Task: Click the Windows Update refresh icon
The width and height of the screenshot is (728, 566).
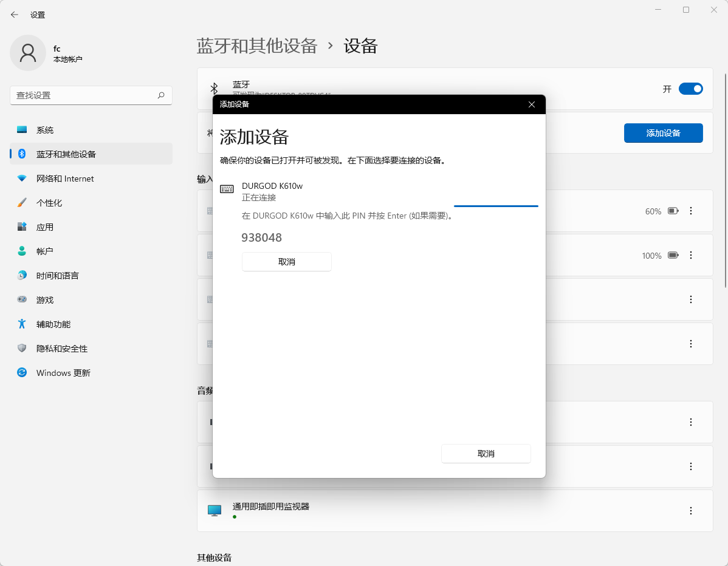Action: (22, 373)
